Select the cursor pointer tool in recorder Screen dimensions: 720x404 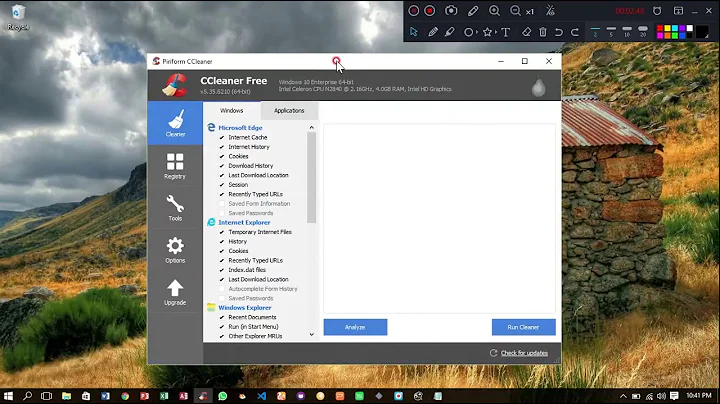[x=414, y=32]
